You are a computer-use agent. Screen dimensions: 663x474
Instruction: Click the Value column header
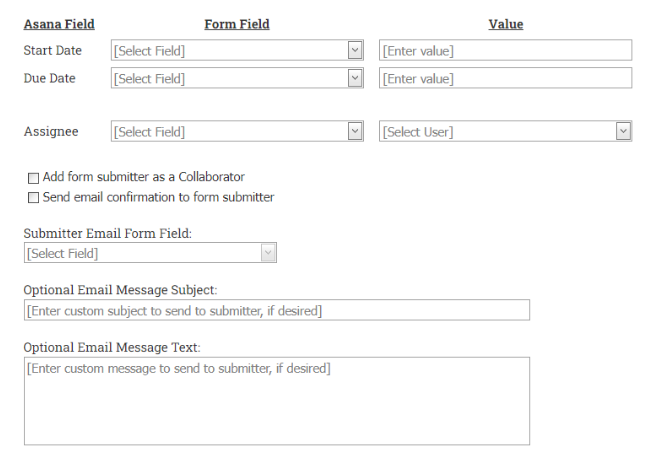pyautogui.click(x=505, y=24)
